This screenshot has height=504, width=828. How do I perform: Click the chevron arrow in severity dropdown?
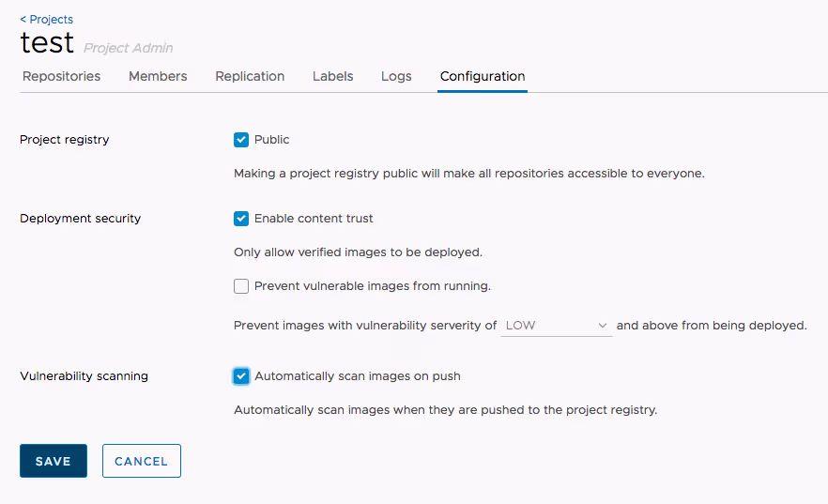click(x=603, y=326)
